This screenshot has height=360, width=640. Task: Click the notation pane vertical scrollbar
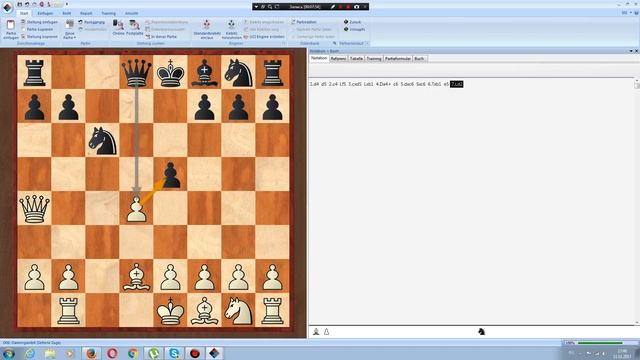point(637,202)
